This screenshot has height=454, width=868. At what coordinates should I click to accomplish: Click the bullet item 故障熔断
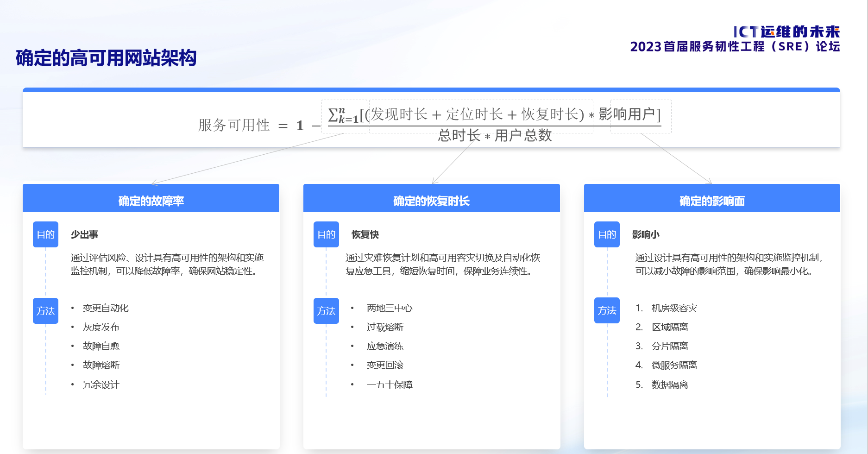tap(101, 365)
